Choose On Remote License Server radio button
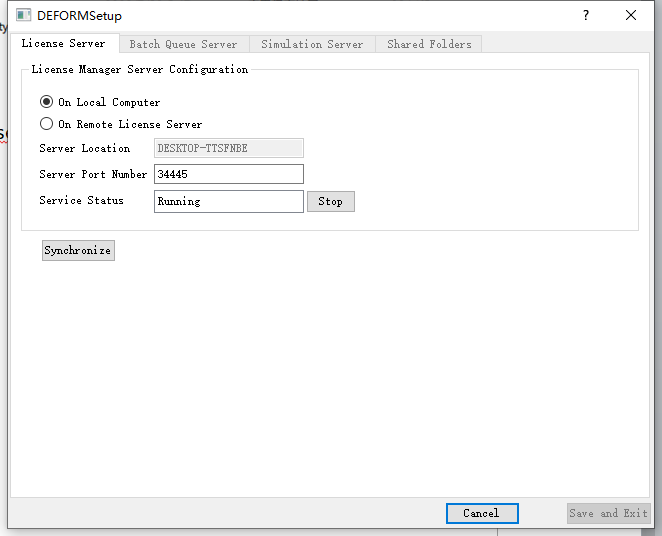Screen dimensions: 662x536 47,124
